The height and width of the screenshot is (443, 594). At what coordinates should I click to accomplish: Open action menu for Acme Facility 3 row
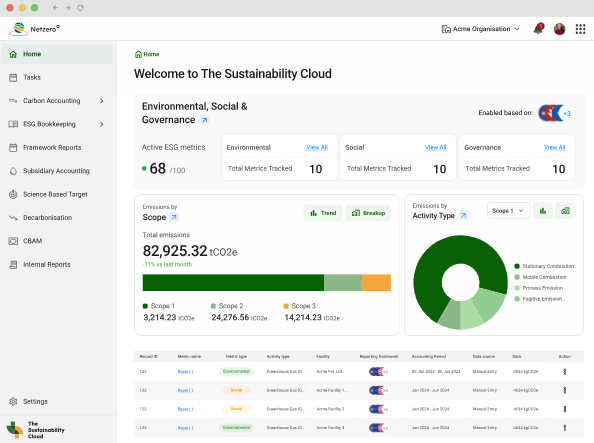[x=565, y=428]
